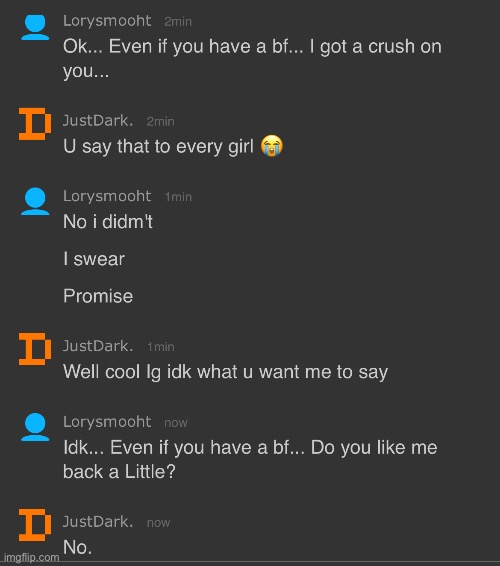
Task: Open JustDark's avatar beside the 'No.' reply
Action: (x=35, y=525)
